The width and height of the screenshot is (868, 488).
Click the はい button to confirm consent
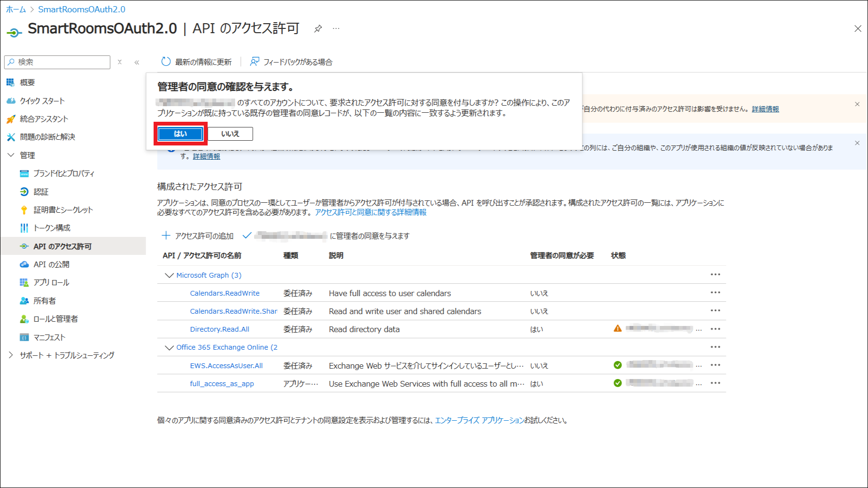pyautogui.click(x=180, y=134)
